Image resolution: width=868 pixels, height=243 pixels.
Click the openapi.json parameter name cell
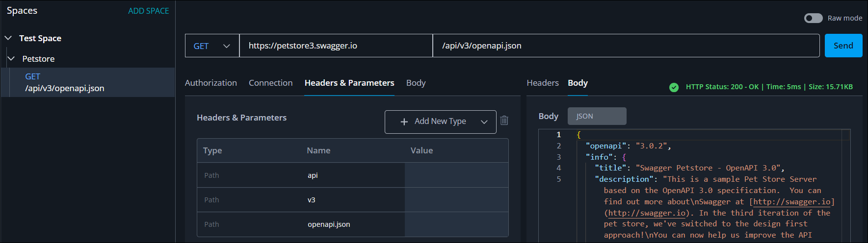tap(353, 224)
